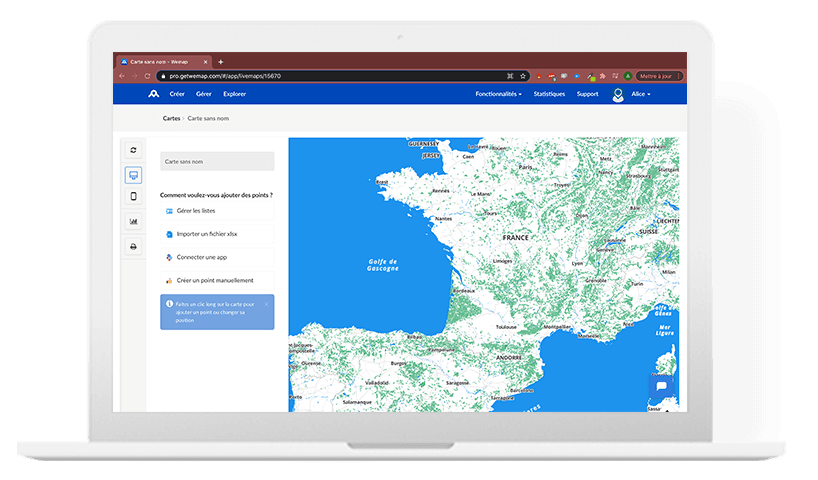This screenshot has width=818, height=480.
Task: Click the SUISSE label on map
Action: click(x=648, y=232)
